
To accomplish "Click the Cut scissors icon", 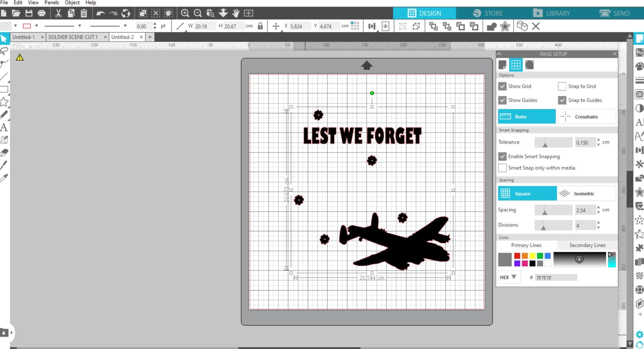I will (x=58, y=13).
